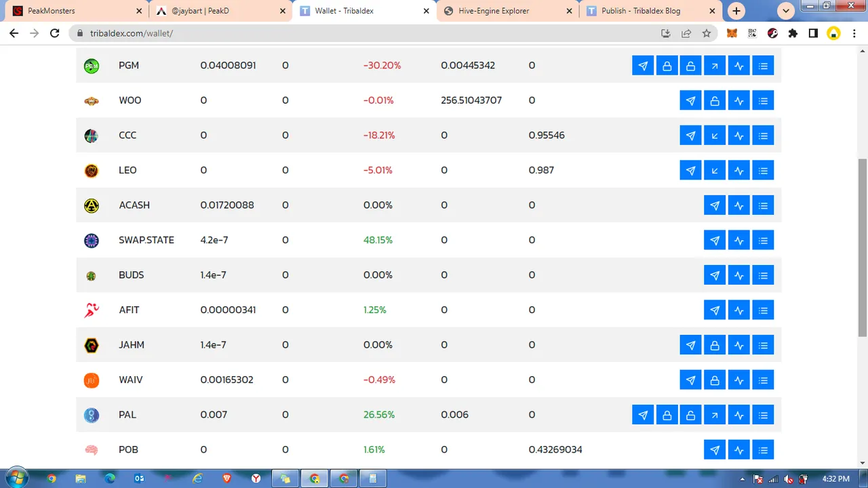The height and width of the screenshot is (488, 868).
Task: Open the MetaMask fox extension
Action: [x=732, y=33]
